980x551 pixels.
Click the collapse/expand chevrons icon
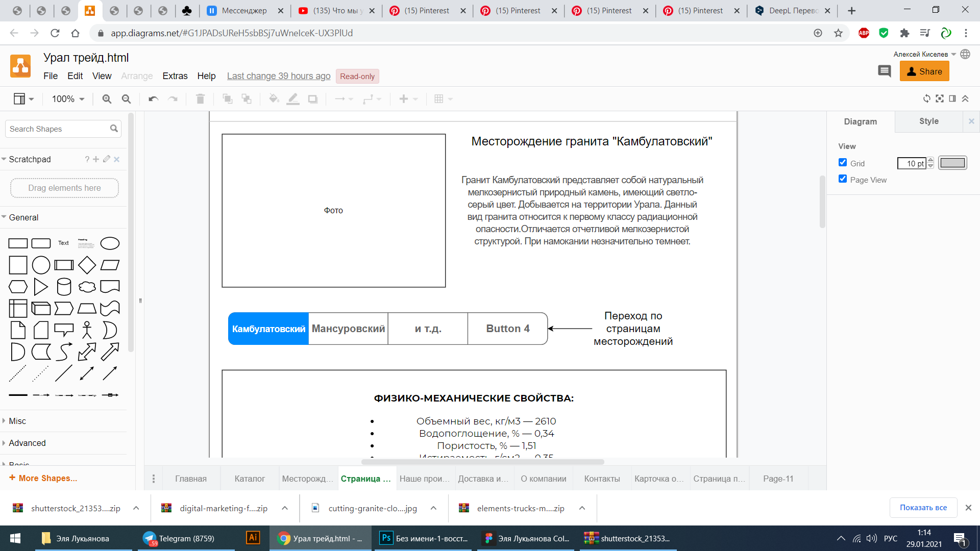(x=965, y=98)
